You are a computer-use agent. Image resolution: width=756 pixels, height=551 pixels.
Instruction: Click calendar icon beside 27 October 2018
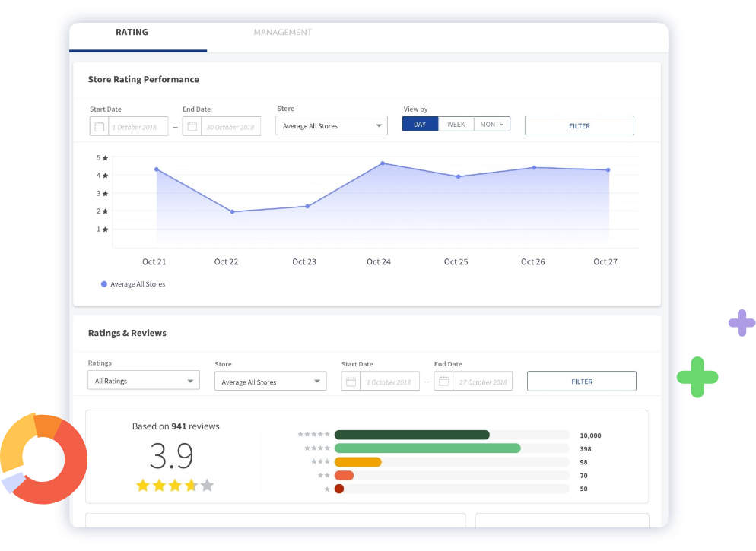pos(443,382)
